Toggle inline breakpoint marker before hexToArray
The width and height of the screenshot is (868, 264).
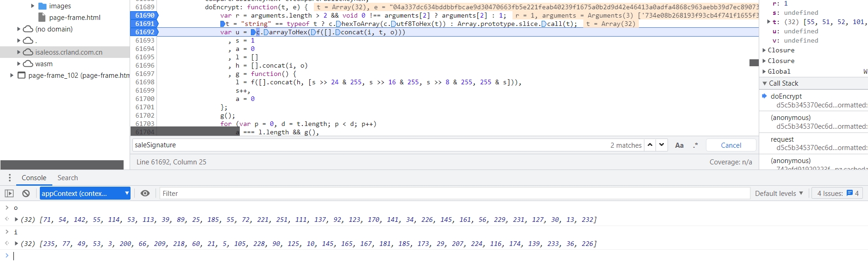(338, 24)
